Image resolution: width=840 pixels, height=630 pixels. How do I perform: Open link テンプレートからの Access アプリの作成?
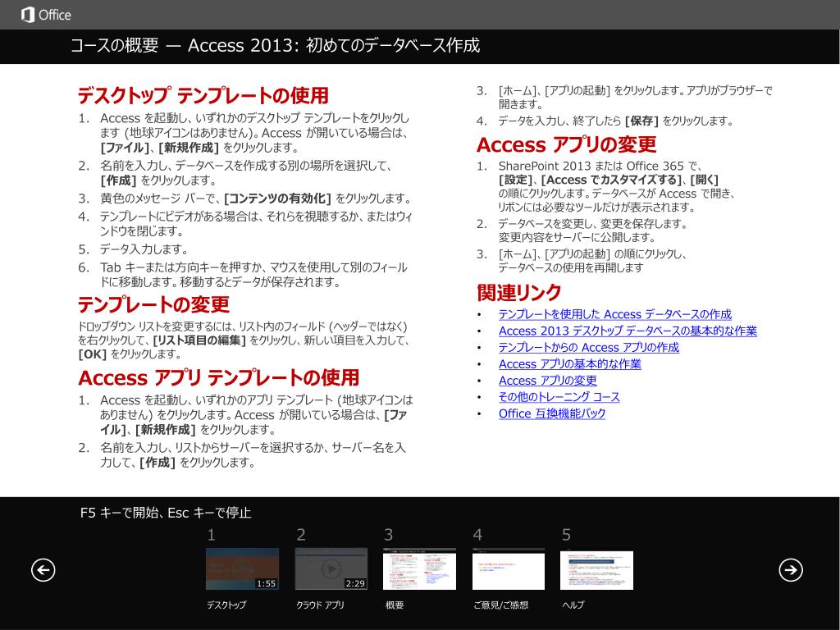pos(589,348)
